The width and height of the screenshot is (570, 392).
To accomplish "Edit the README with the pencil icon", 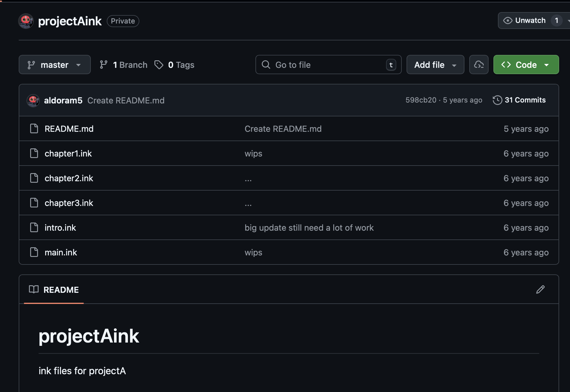I will tap(540, 289).
